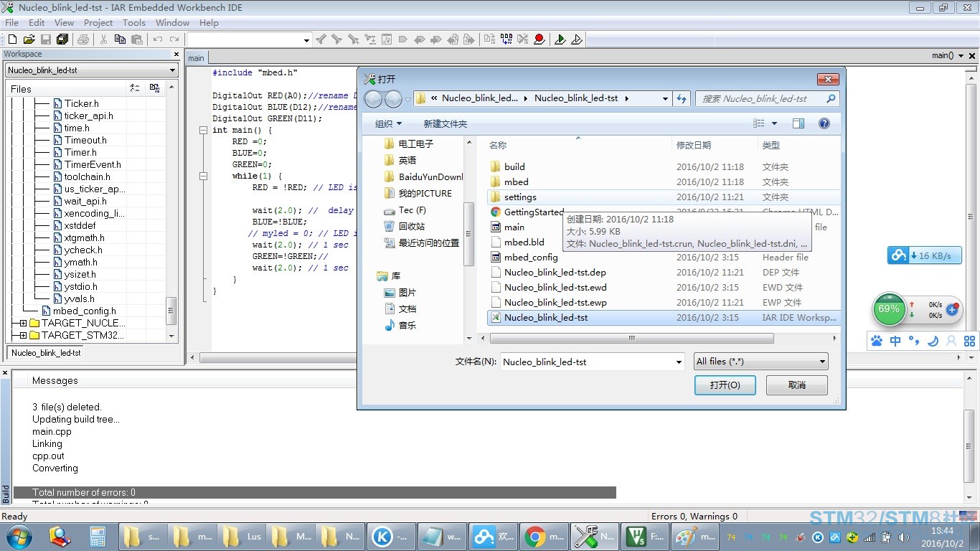The width and height of the screenshot is (980, 551).
Task: Open the address bar history dropdown
Action: pyautogui.click(x=665, y=99)
